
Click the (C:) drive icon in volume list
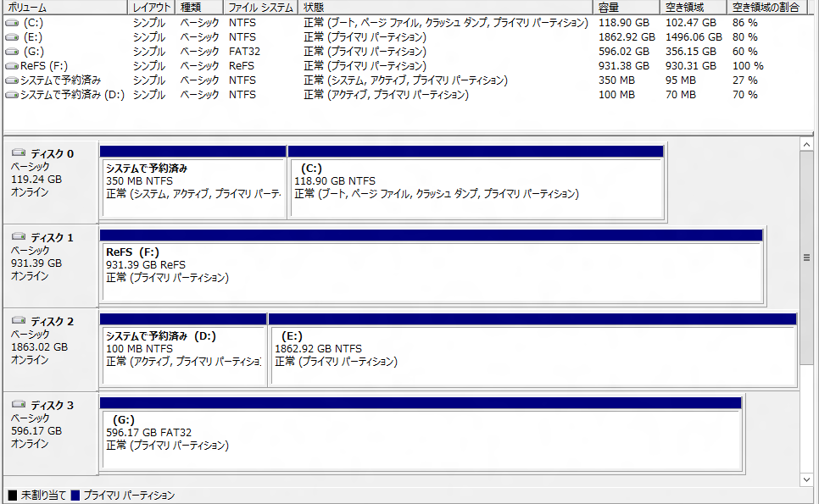(11, 23)
